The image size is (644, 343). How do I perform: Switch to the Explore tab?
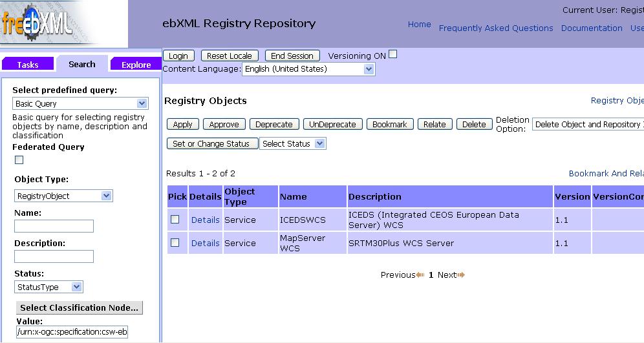point(136,65)
